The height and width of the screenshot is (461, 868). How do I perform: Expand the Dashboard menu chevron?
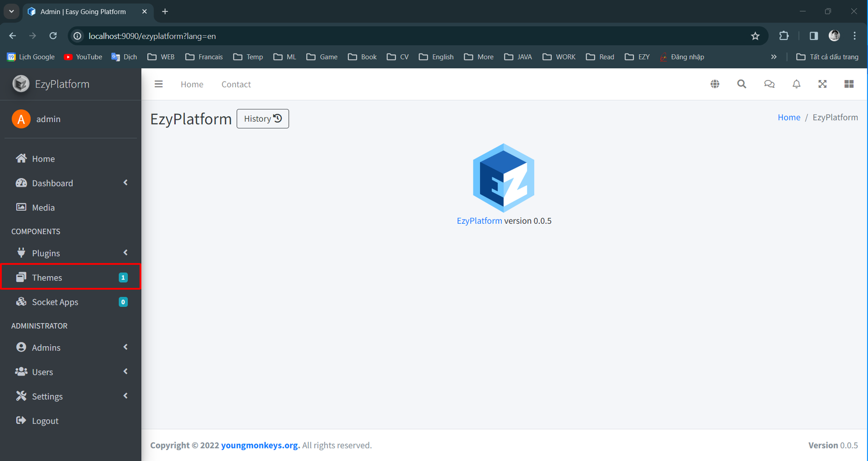[125, 183]
